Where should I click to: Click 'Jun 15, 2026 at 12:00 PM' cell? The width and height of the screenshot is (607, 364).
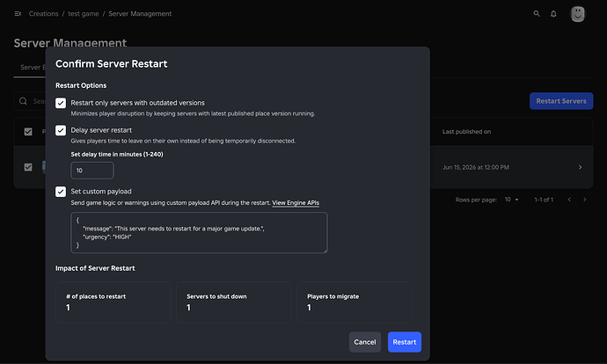476,167
